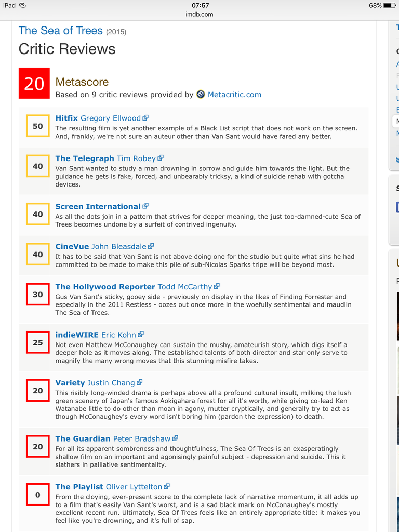The width and height of the screenshot is (399, 532).
Task: Open The Playlist review link
Action: point(79,487)
